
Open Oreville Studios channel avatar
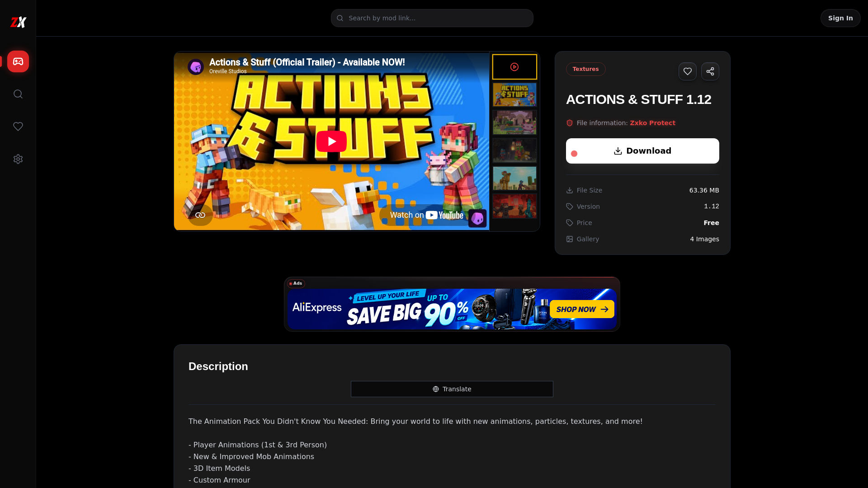pos(196,67)
